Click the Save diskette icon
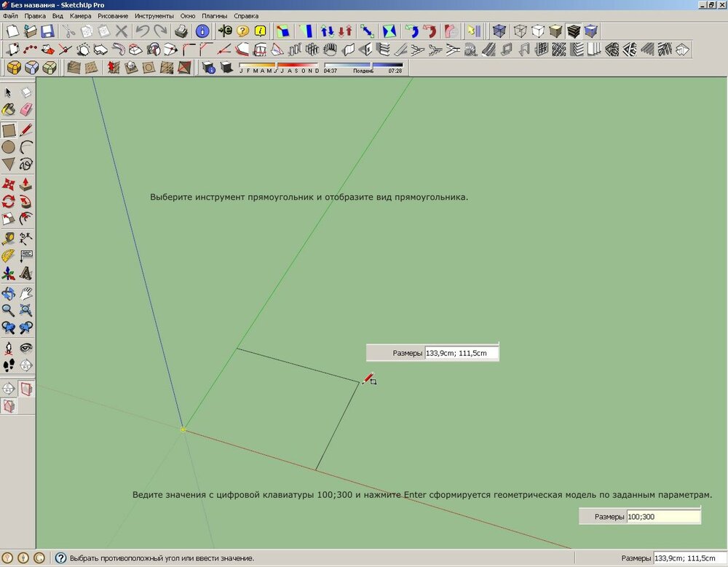Screen dimensions: 728x567 coord(47,31)
